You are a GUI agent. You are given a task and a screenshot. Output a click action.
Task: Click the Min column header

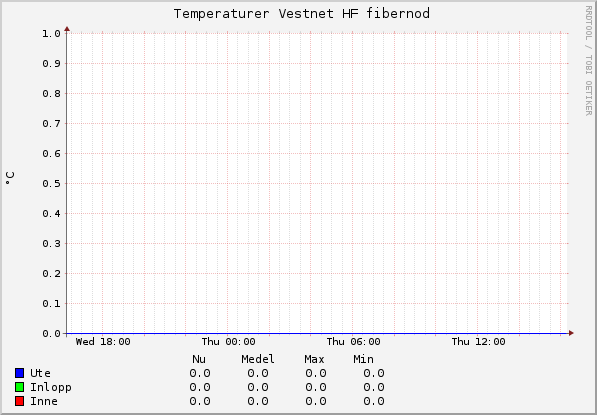364,359
